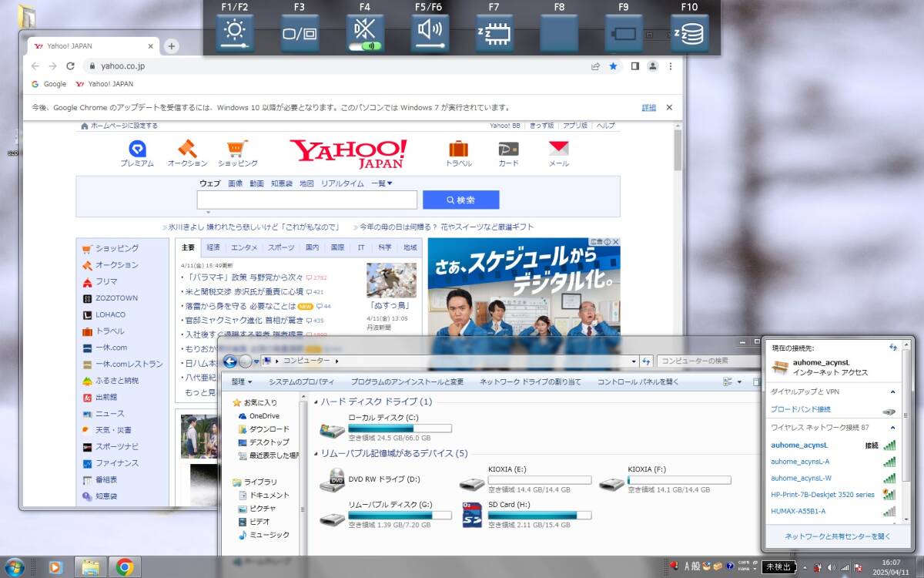Open OneDrive in the Explorer navigation pane
Screen dimensions: 924x578
coord(258,416)
